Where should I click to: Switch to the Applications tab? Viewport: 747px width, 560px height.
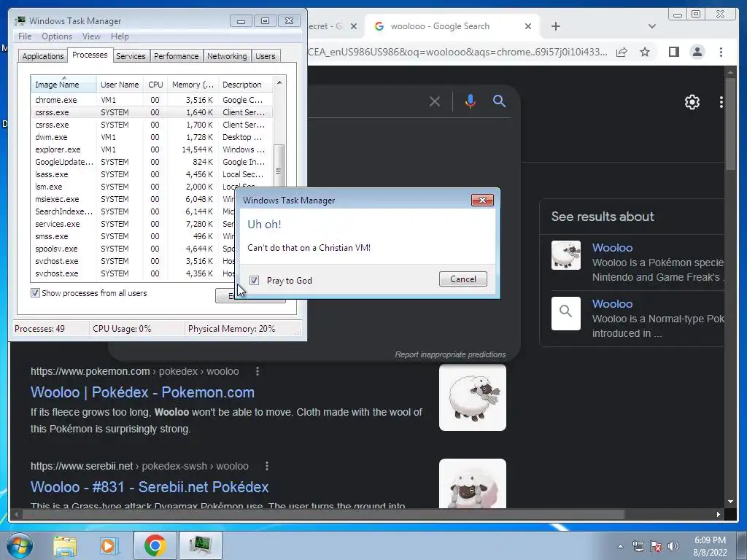coord(43,55)
